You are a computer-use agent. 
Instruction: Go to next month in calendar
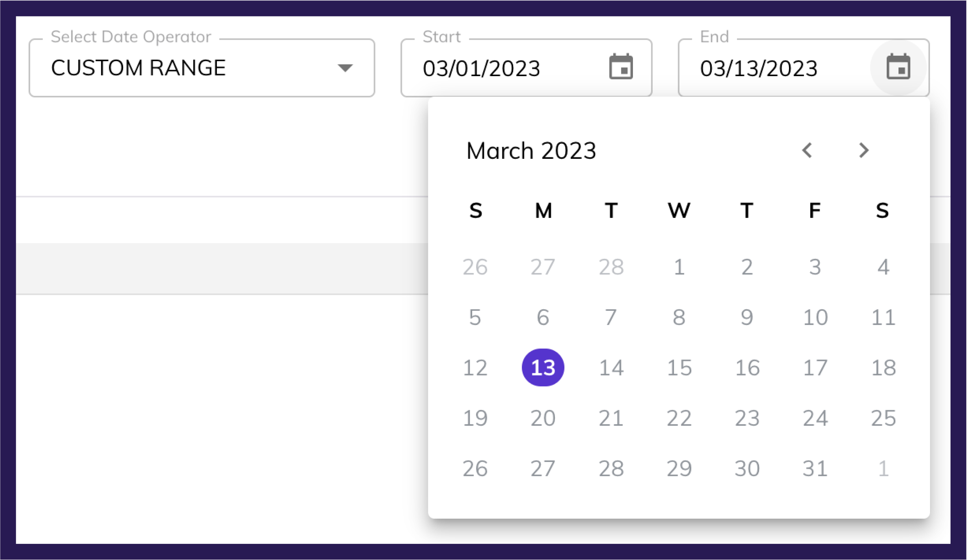point(863,150)
